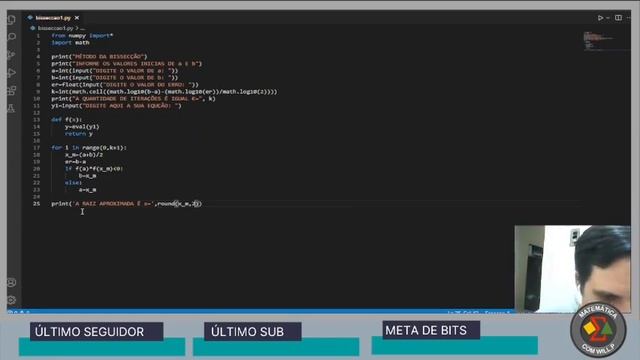This screenshot has width=640, height=360.
Task: Click line number 25 in the gutter
Action: click(37, 203)
